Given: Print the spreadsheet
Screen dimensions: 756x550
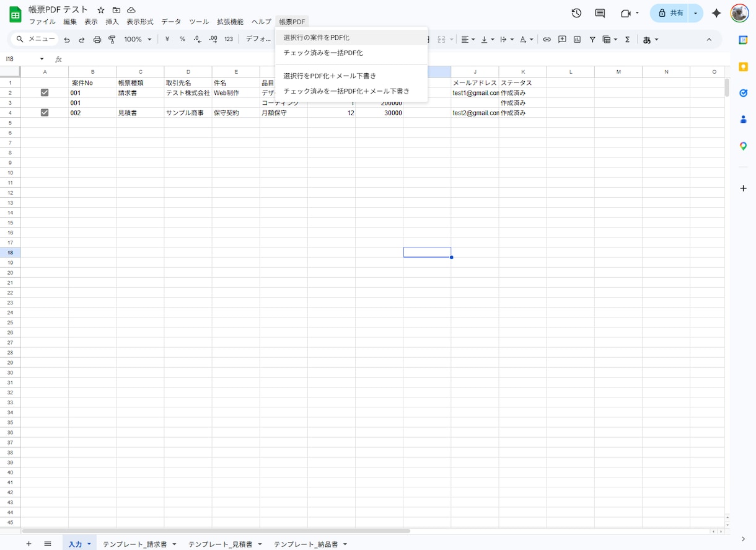Looking at the screenshot, I should pyautogui.click(x=97, y=39).
